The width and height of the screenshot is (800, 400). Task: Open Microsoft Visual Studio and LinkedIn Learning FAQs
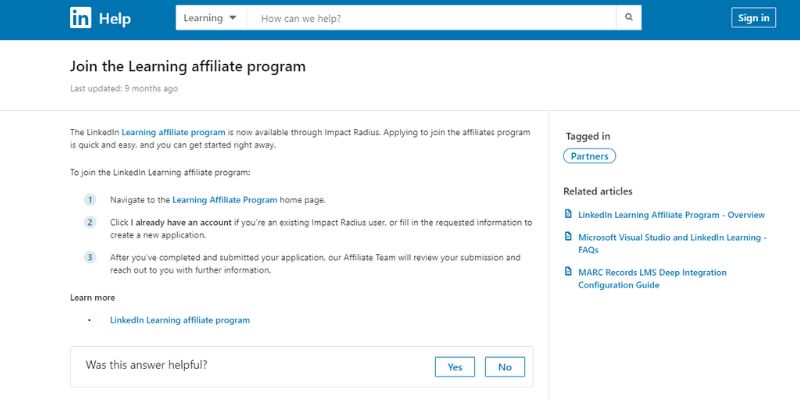[x=672, y=243]
